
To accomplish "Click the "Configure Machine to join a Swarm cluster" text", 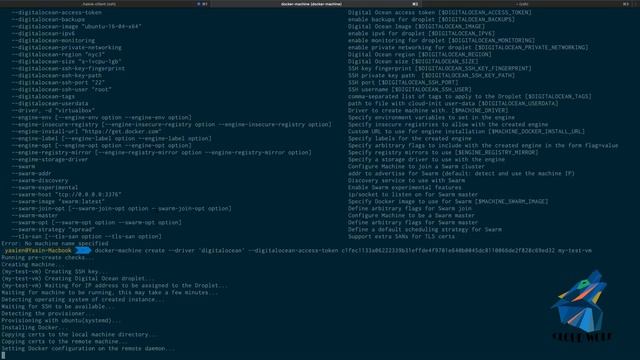I will pyautogui.click(x=416, y=167).
